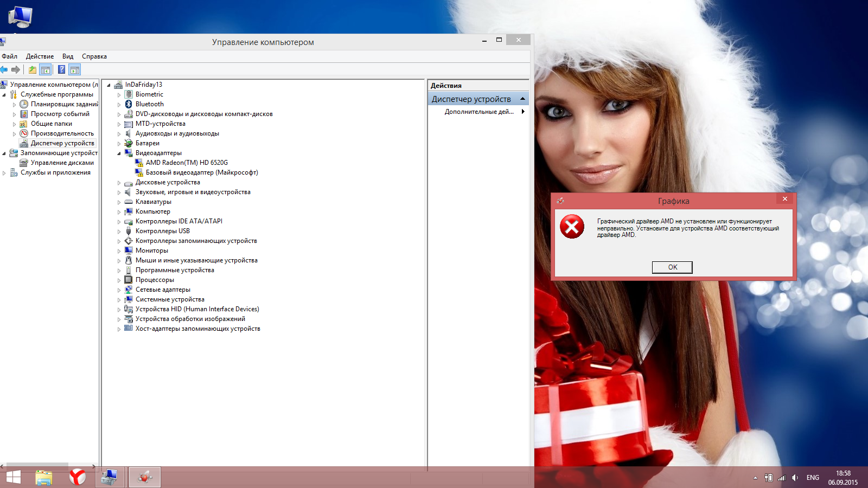868x488 pixels.
Task: Click the Up One Level folder icon
Action: click(x=33, y=69)
